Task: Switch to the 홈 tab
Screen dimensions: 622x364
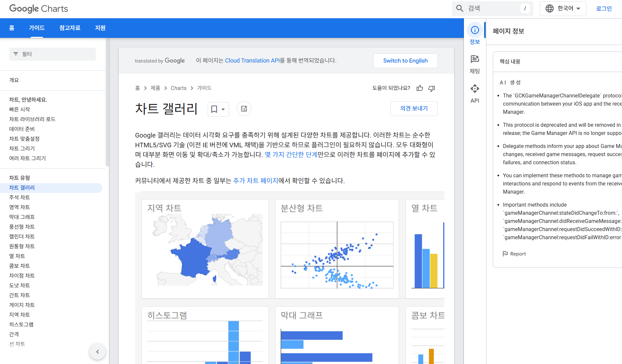Action: click(x=12, y=28)
